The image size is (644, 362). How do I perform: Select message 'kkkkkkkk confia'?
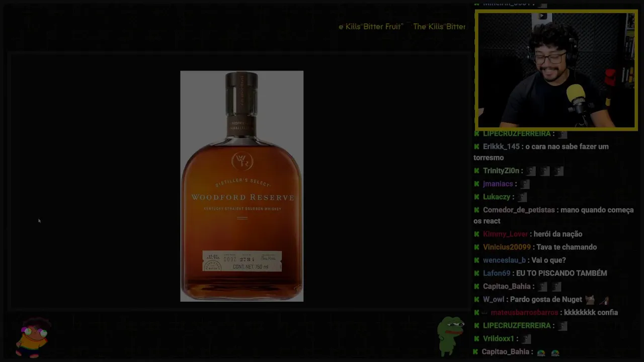pyautogui.click(x=591, y=313)
